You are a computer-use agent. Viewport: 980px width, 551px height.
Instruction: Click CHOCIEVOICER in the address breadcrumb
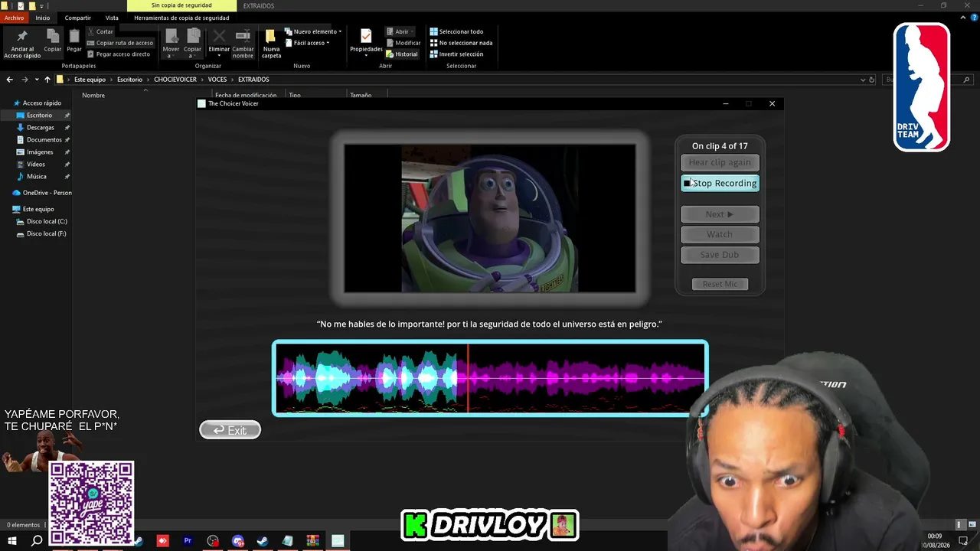click(x=175, y=80)
